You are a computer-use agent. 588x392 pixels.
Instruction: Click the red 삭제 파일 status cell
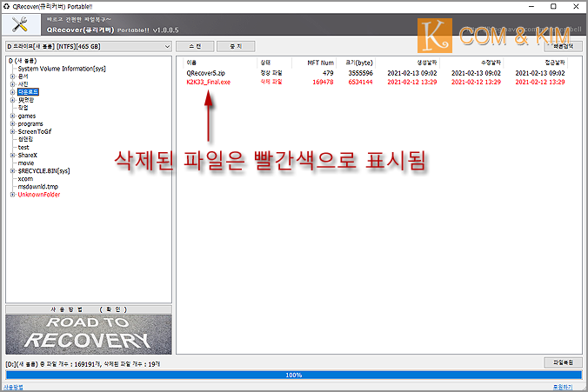(x=271, y=82)
